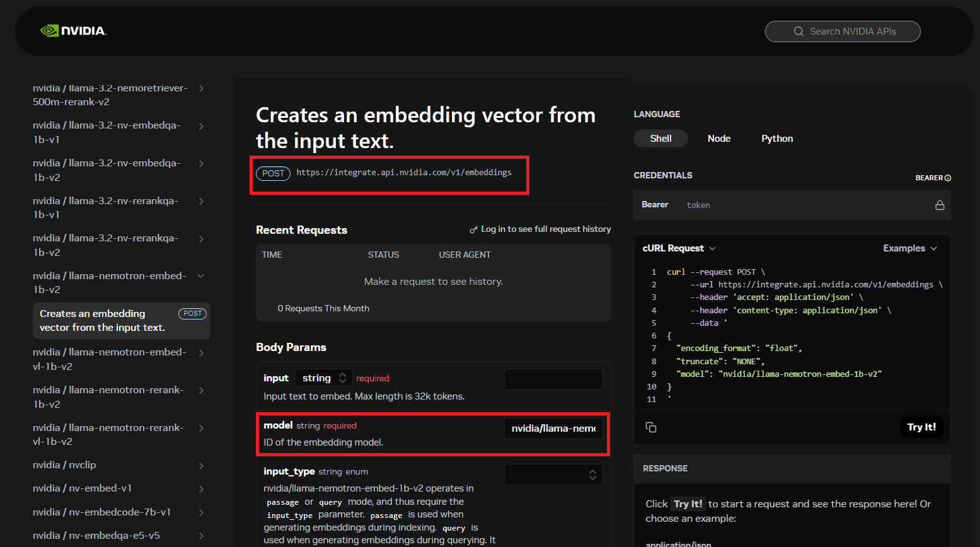Click the RESPONSE panel header

click(792, 469)
